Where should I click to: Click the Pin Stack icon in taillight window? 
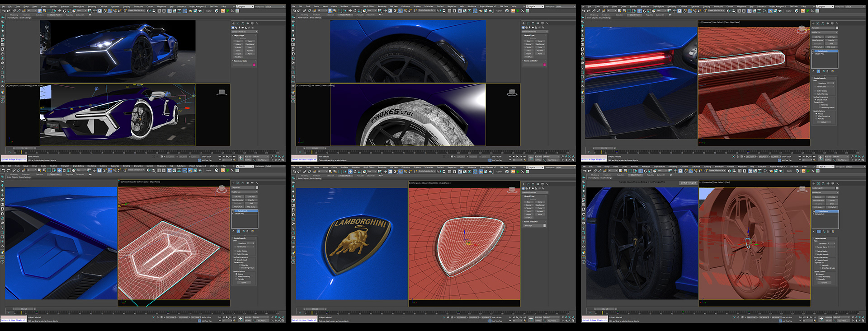click(813, 71)
